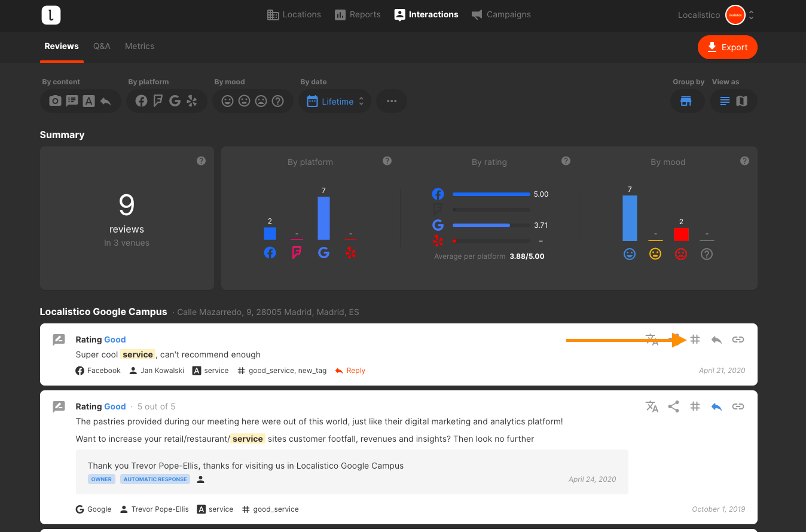Click the reviewer name 'Trevor Pope-Ellis'

pos(160,509)
